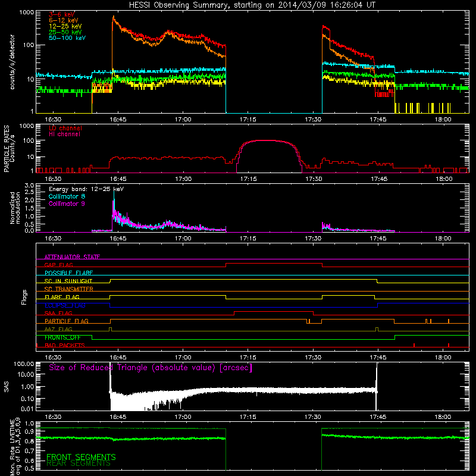Select the '25-50 keV' legend label

(x=65, y=32)
